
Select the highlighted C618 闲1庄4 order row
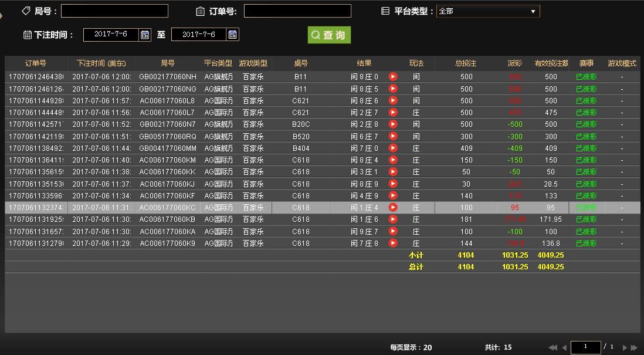[x=235, y=207]
